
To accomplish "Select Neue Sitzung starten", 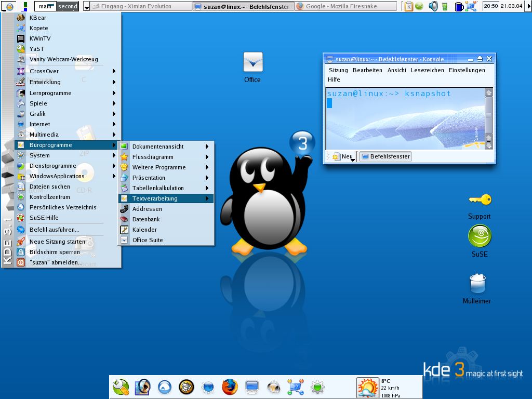I will point(68,242).
